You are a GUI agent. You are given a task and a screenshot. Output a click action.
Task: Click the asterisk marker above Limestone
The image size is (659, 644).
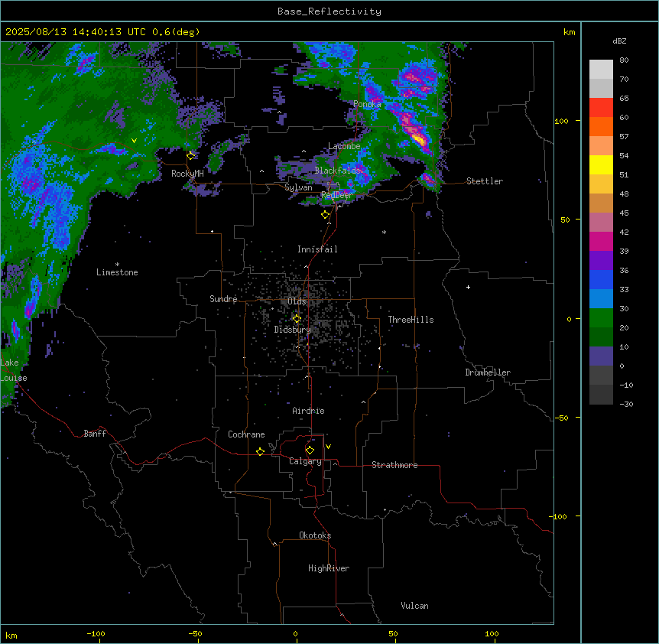coord(117,265)
